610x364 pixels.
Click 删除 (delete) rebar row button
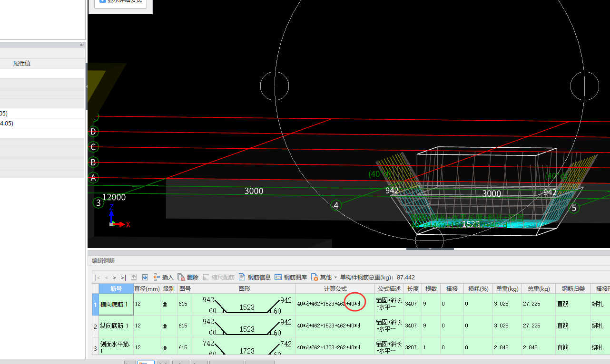(x=188, y=277)
